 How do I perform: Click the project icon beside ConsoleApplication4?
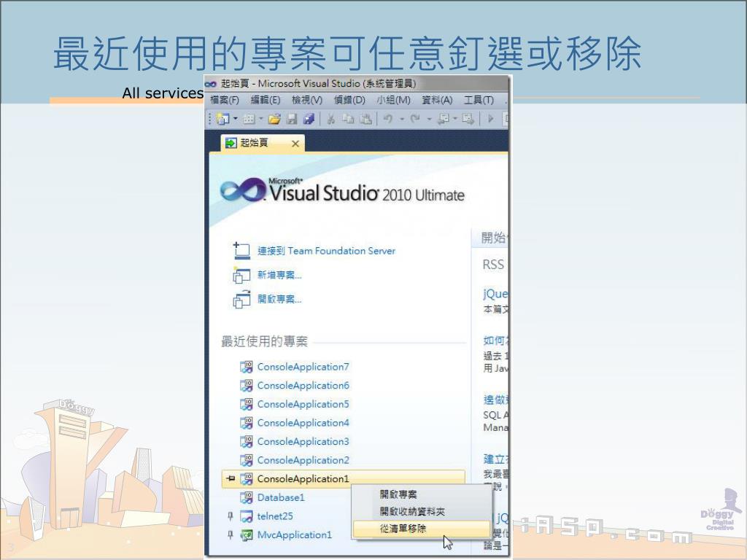point(246,423)
